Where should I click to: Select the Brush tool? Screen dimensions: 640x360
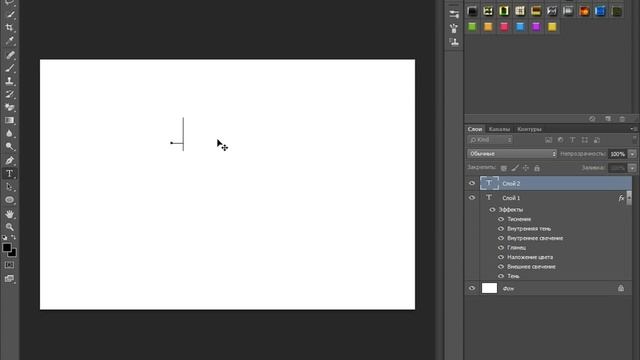10,68
